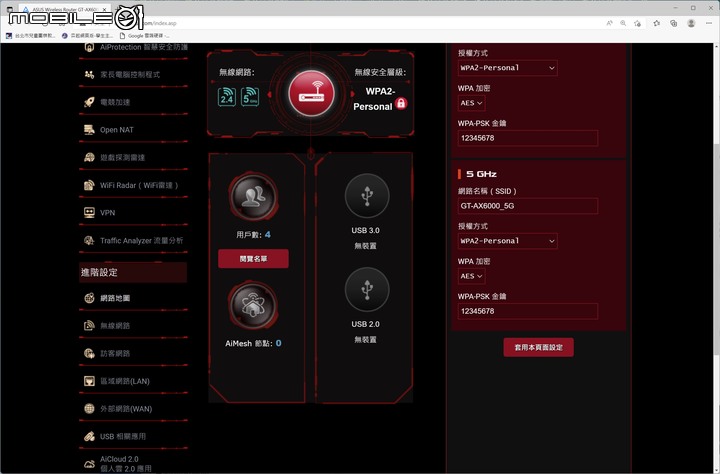
Task: Click the VPN sidebar icon
Action: [89, 213]
